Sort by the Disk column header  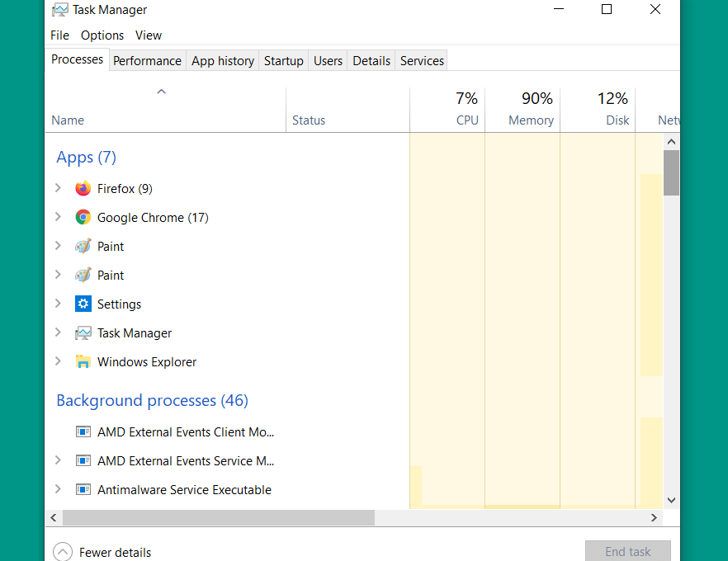click(598, 110)
